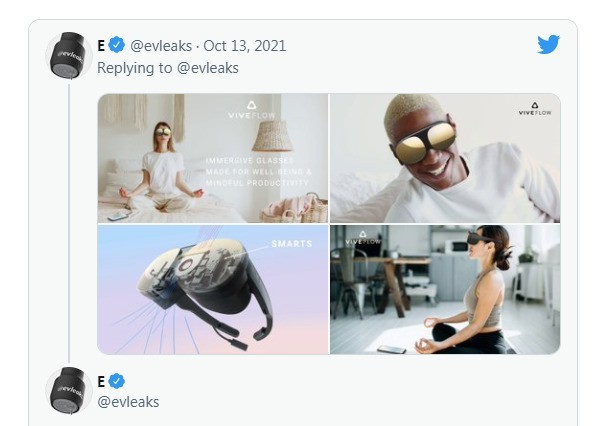Open the top evleaks profile avatar

(69, 56)
